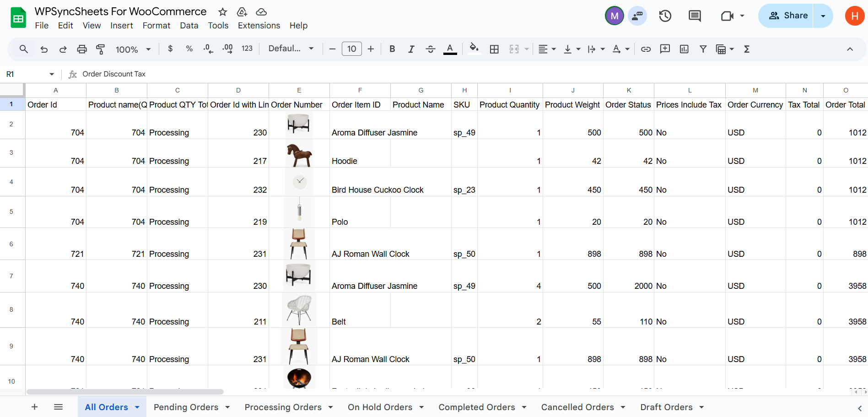Open text color picker
This screenshot has height=417, width=868.
[x=450, y=49]
